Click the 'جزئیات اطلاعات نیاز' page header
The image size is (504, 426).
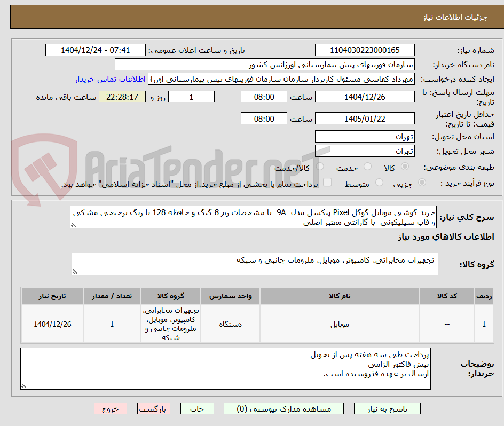454,17
